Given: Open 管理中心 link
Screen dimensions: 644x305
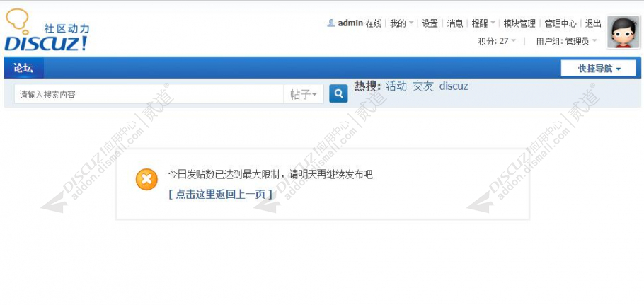Looking at the screenshot, I should pyautogui.click(x=560, y=23).
